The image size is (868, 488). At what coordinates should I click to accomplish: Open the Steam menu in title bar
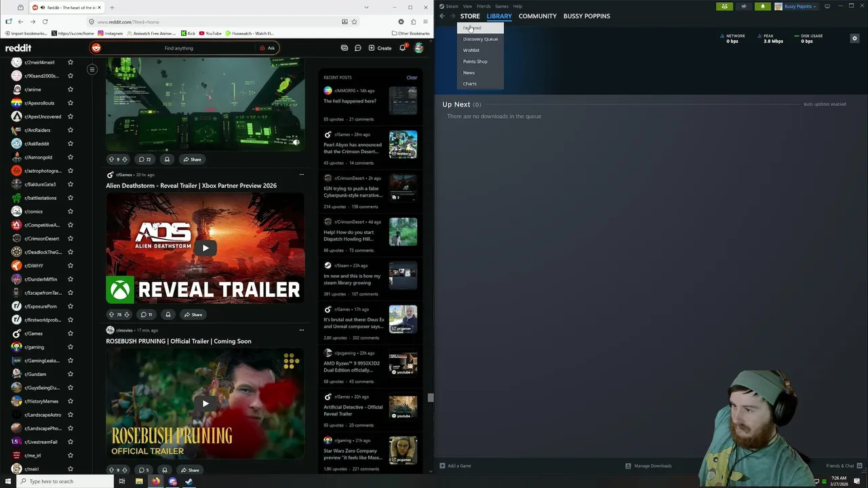[449, 6]
